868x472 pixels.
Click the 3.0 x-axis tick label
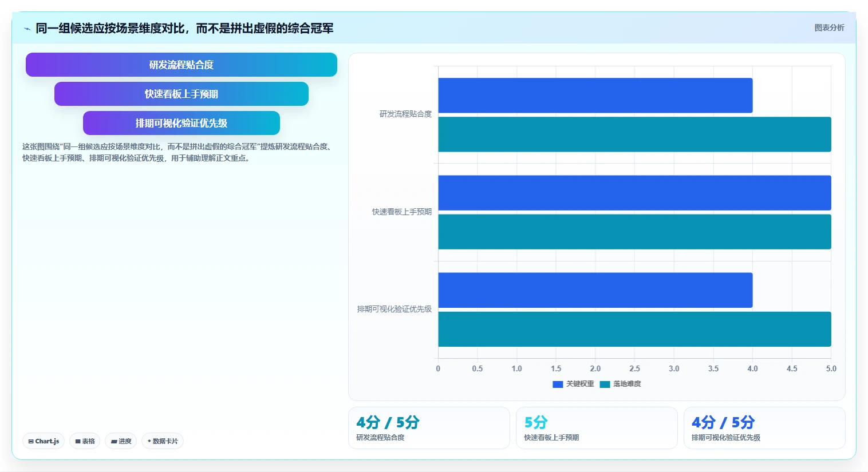[x=674, y=368]
